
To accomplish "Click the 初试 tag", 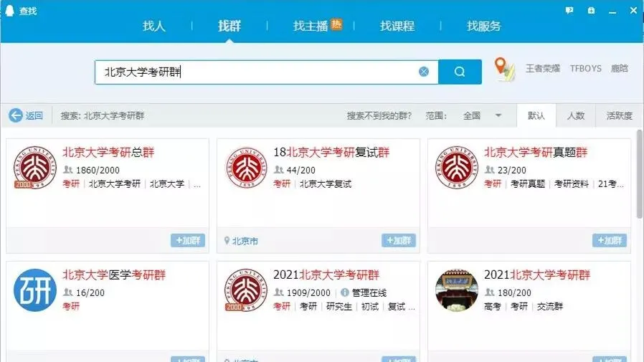I will (x=370, y=307).
